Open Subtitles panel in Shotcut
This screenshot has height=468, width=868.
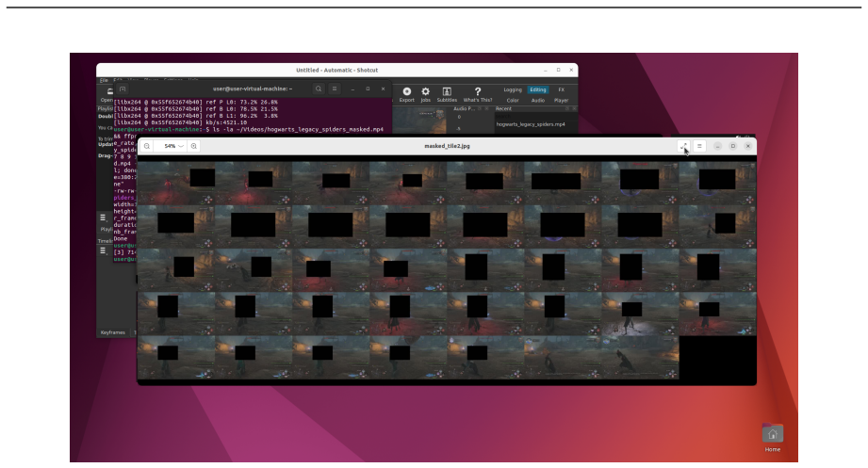(447, 94)
